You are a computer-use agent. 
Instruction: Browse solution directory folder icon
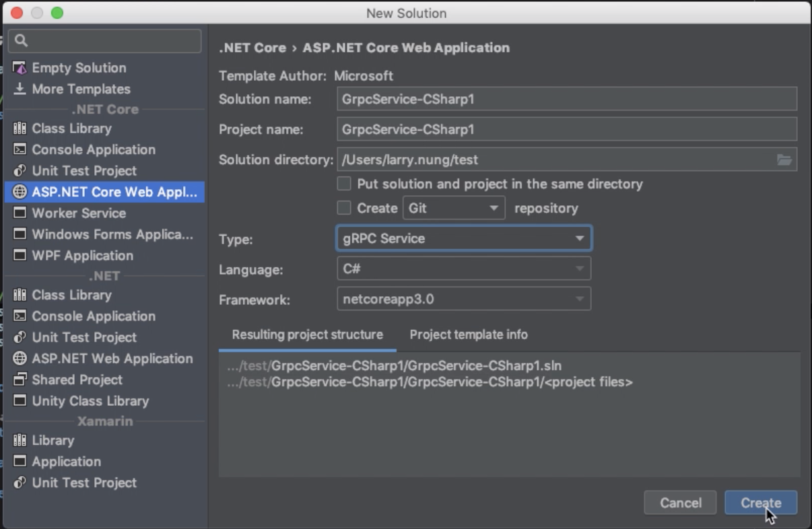pos(784,160)
